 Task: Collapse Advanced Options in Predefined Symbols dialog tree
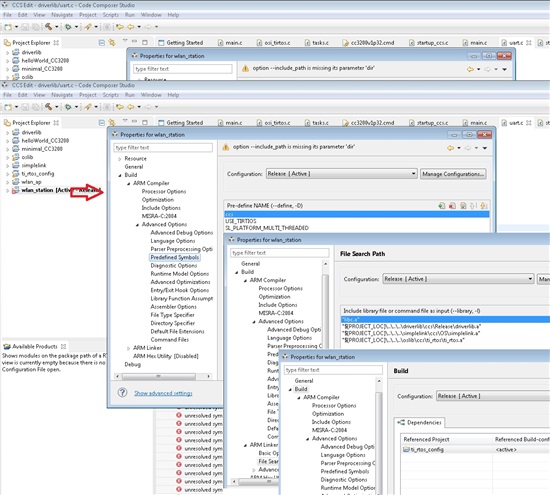137,225
